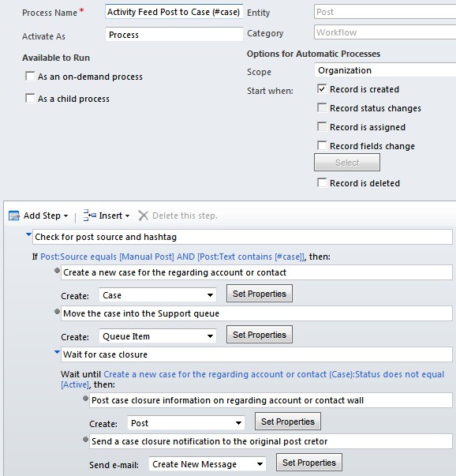Click the Add Step icon

14,216
